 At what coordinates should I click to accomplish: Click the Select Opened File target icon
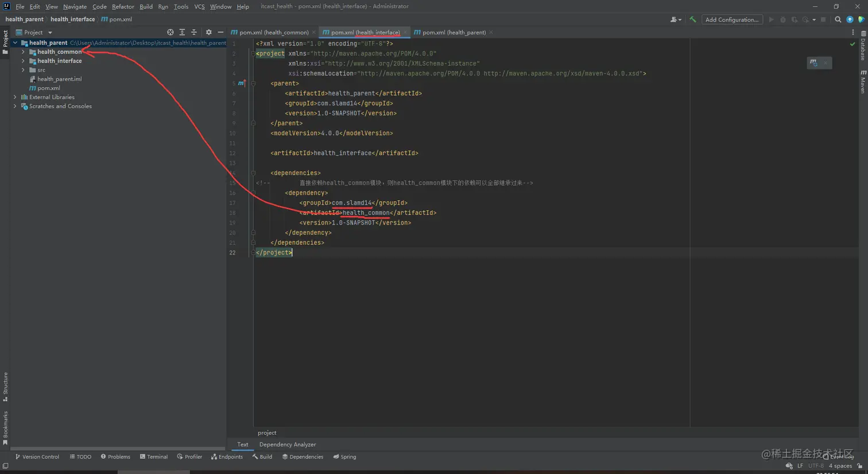tap(170, 32)
